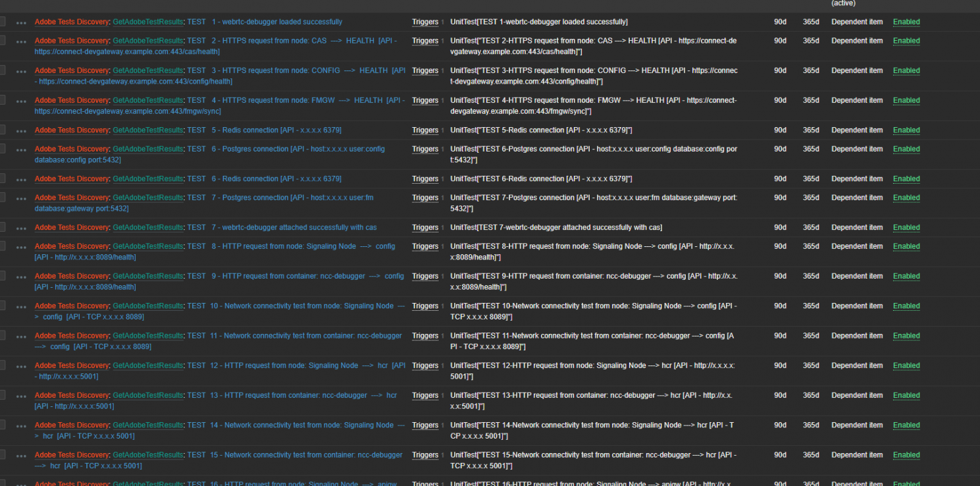Open Triggers for the TEST 12 item

tap(425, 365)
